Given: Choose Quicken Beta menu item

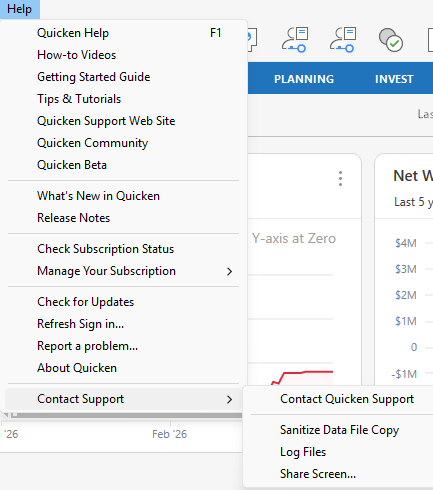Looking at the screenshot, I should 123,165.
